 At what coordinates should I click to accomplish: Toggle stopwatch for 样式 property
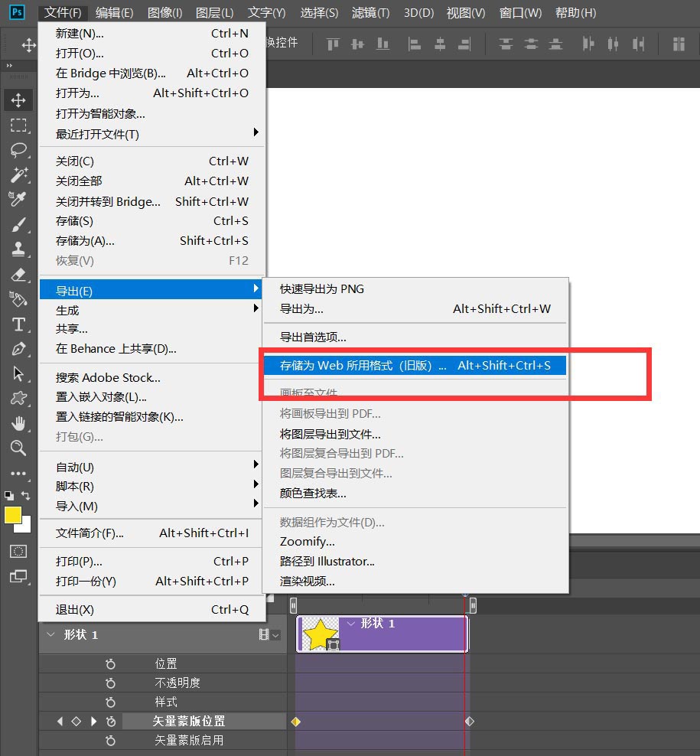pyautogui.click(x=110, y=702)
